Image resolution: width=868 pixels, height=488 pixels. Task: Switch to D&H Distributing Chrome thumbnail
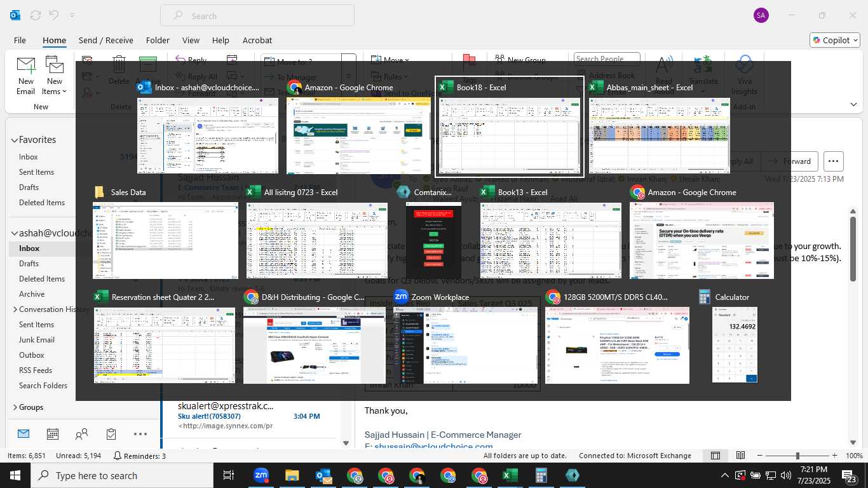tap(314, 337)
